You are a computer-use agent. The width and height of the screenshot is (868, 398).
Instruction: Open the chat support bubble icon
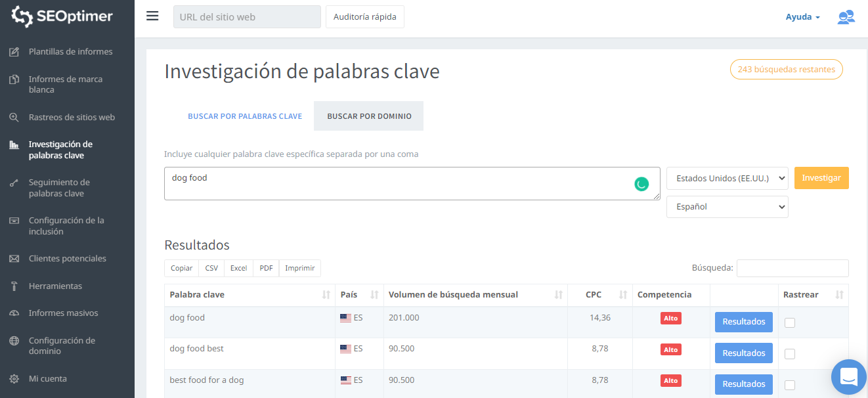[x=848, y=377]
